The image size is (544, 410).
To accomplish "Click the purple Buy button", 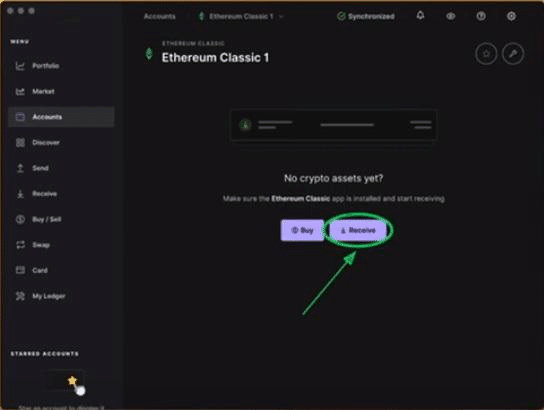I will tap(302, 230).
